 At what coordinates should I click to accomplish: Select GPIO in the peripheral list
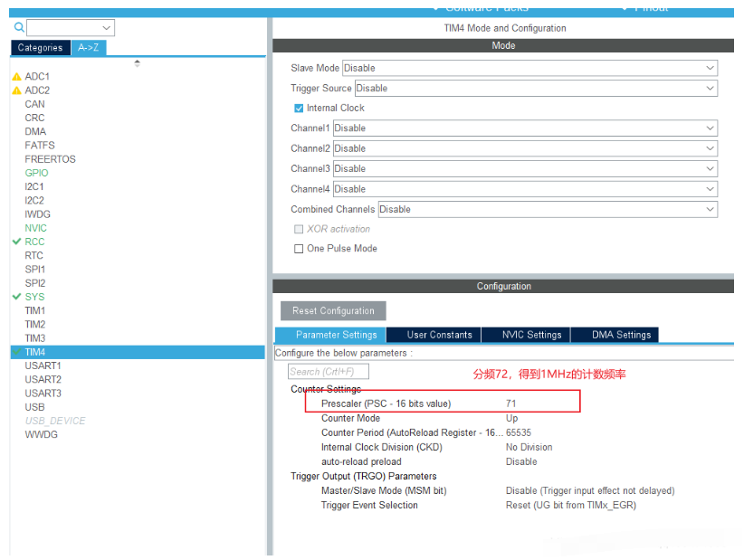point(36,173)
